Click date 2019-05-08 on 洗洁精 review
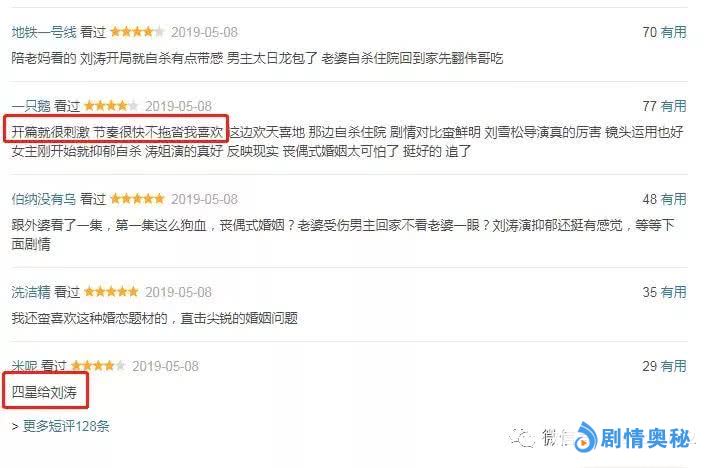Viewport: 718px width, 468px height. coord(179,292)
